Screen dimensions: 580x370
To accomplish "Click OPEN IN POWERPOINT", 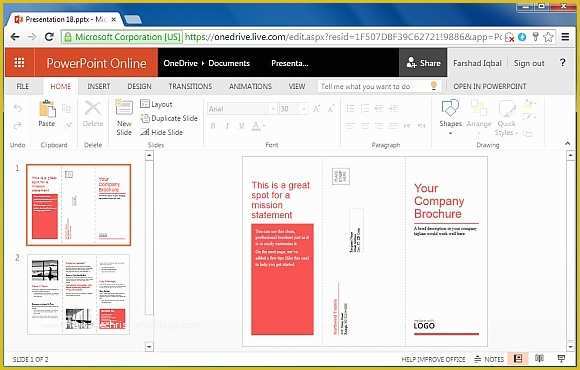I will (x=489, y=86).
